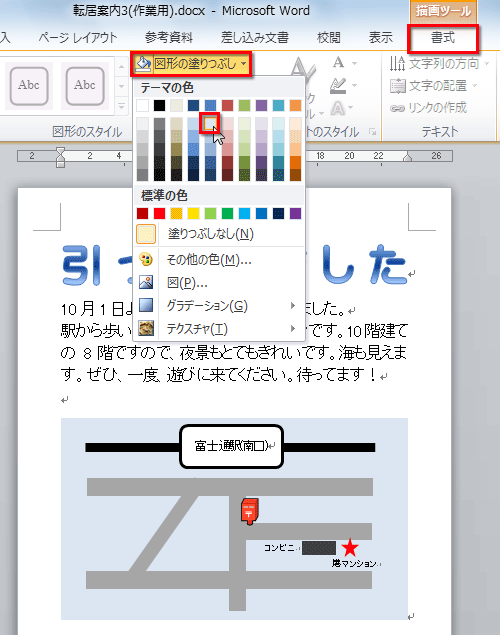The width and height of the screenshot is (500, 635).
Task: Open その他の色(M)... dialog
Action: (x=219, y=260)
